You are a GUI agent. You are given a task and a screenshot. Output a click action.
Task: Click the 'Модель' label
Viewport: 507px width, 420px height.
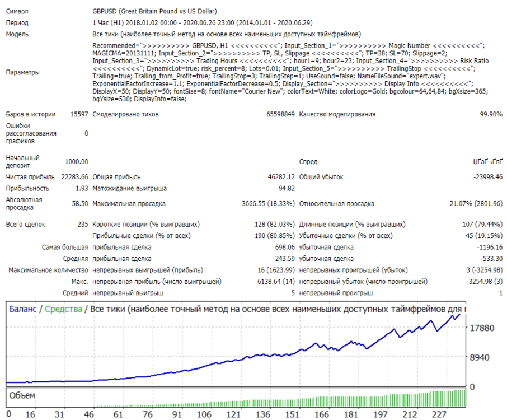coord(17,34)
